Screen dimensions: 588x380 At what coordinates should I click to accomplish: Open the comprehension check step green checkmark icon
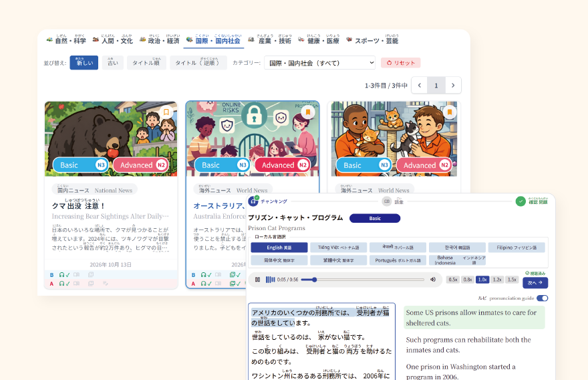coord(521,201)
